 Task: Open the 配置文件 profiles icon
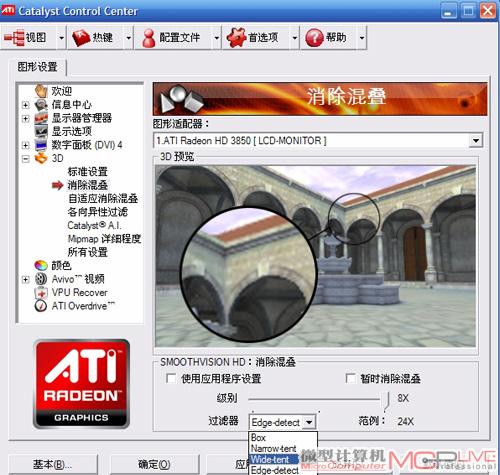pos(149,38)
